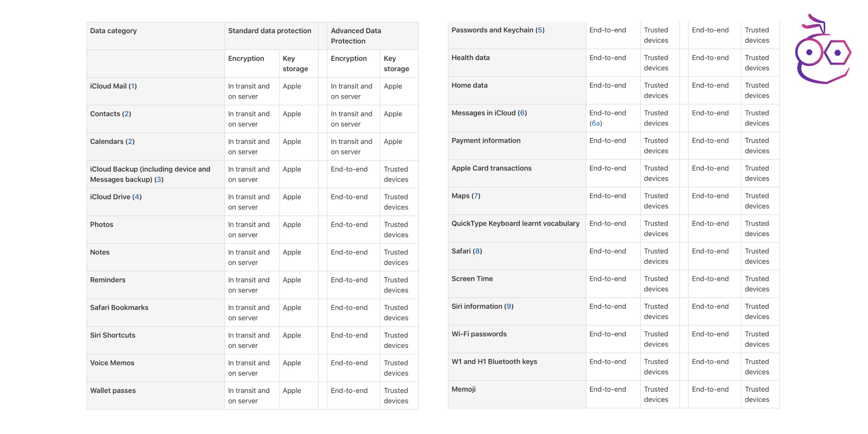868x434 pixels.
Task: Open footnote 3 for iCloud Backup
Action: (159, 179)
